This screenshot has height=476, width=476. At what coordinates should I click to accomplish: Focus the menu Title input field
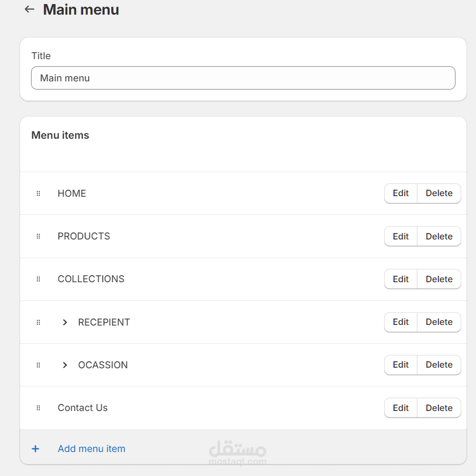click(243, 78)
